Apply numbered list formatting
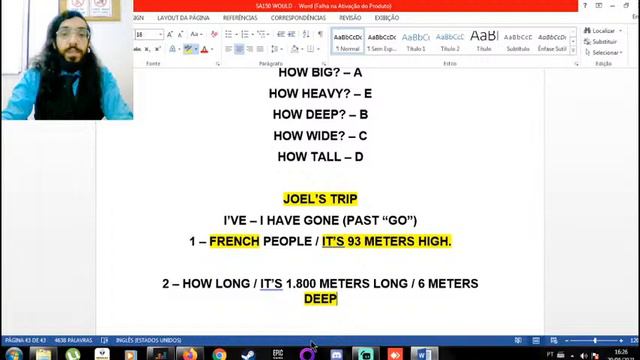640x360 pixels. [x=245, y=34]
